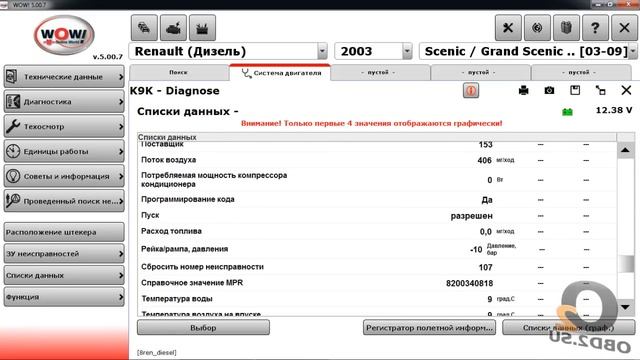This screenshot has width=640, height=360.
Task: Switch to the Поиск tab
Action: coord(179,72)
